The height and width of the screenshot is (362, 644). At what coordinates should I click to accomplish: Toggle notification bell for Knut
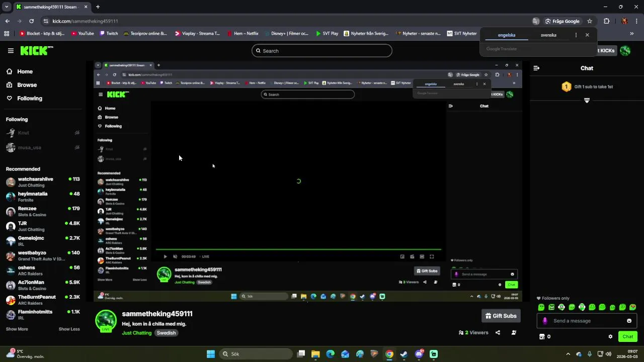(x=77, y=133)
